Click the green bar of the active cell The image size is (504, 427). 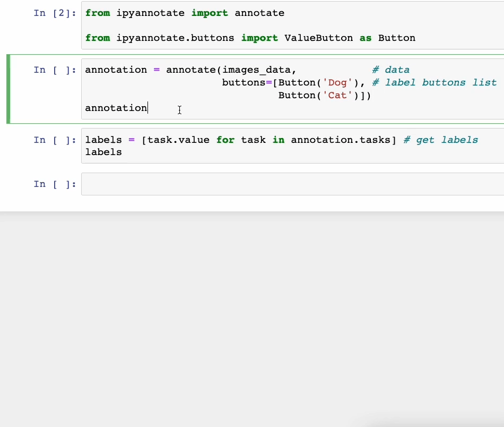(8, 89)
